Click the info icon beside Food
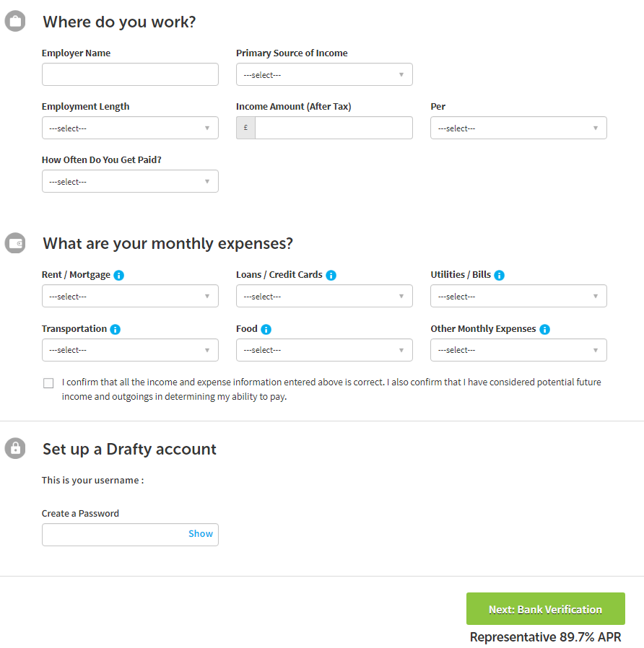 coord(266,329)
